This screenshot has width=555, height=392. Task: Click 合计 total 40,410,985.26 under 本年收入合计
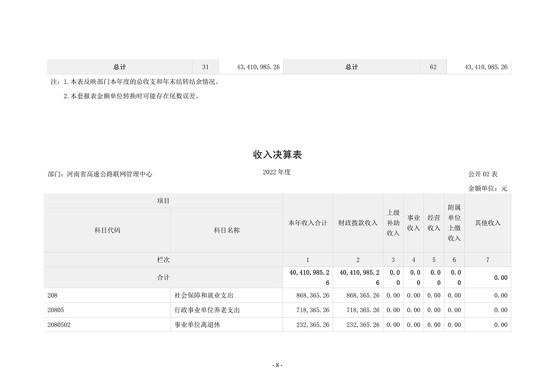coord(309,278)
